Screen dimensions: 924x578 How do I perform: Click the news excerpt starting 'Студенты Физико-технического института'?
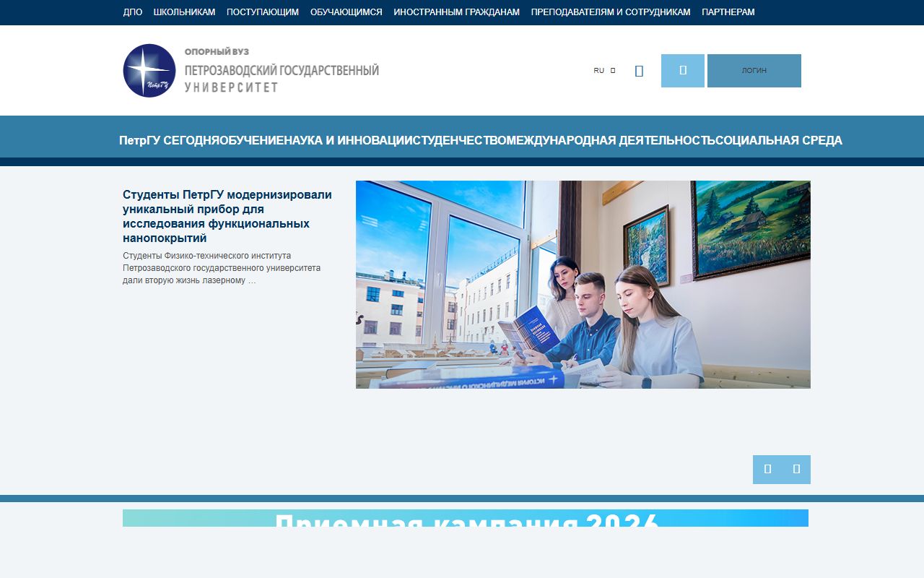click(x=222, y=267)
